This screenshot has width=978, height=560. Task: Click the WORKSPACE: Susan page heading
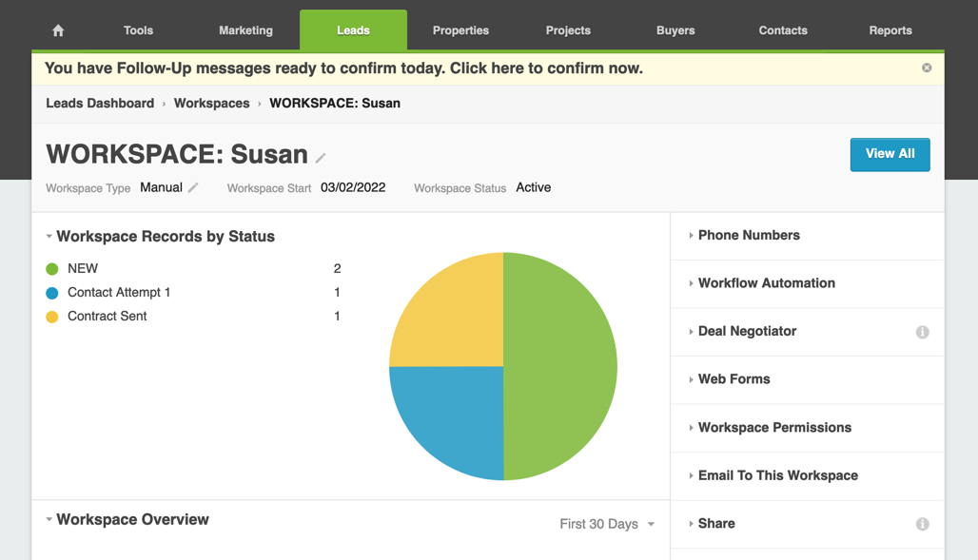(x=177, y=154)
